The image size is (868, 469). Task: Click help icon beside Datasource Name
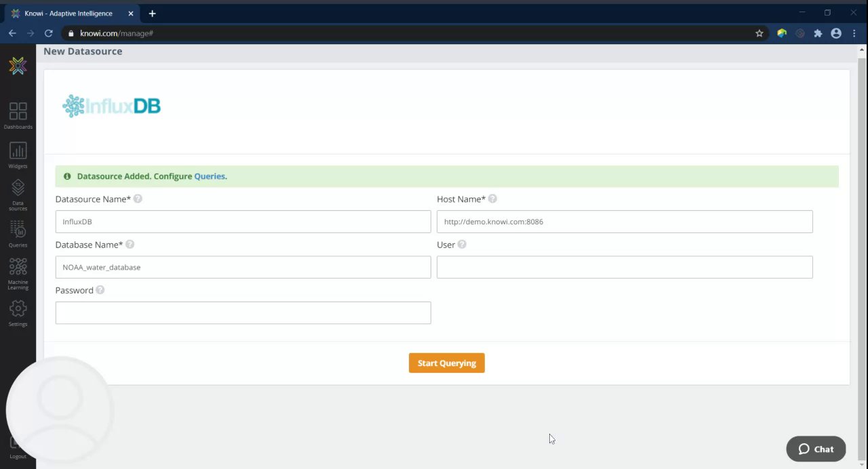tap(138, 199)
